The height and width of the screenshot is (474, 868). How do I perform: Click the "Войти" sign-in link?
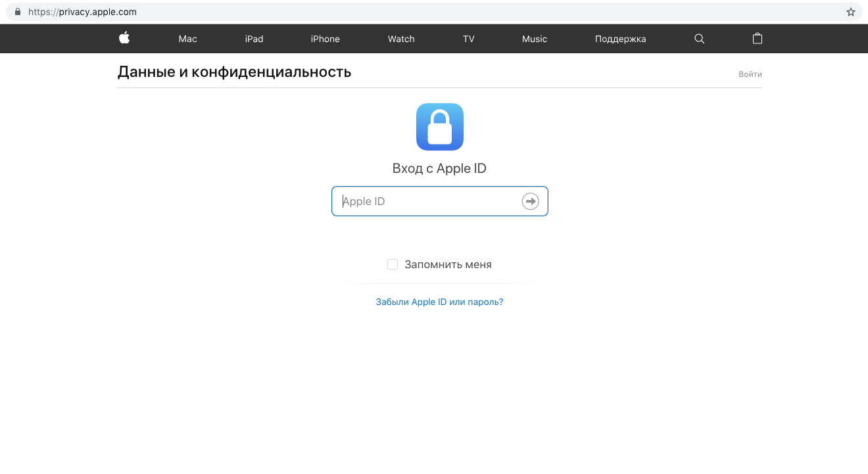[x=750, y=74]
